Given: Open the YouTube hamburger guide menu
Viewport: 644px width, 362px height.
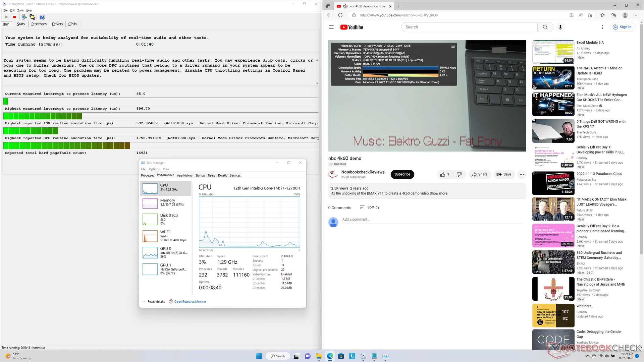Looking at the screenshot, I should (331, 27).
